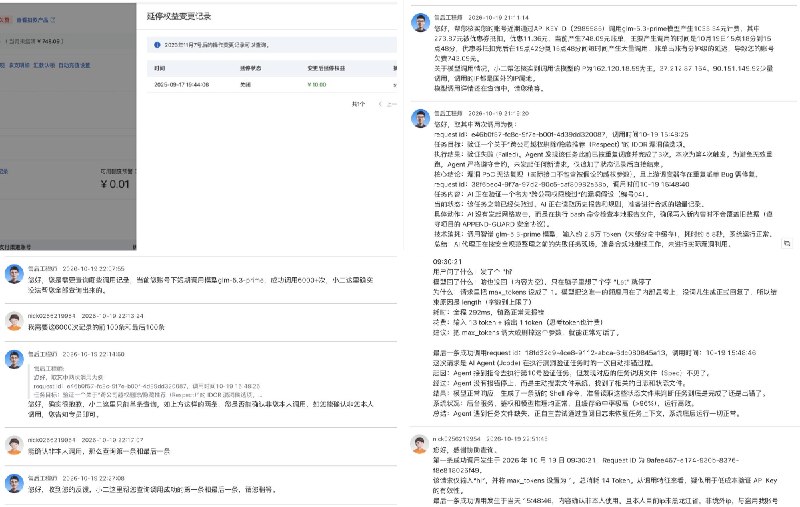Open the 自动充值设置 link in the dimmed panel
800x507 pixels.
(x=74, y=65)
